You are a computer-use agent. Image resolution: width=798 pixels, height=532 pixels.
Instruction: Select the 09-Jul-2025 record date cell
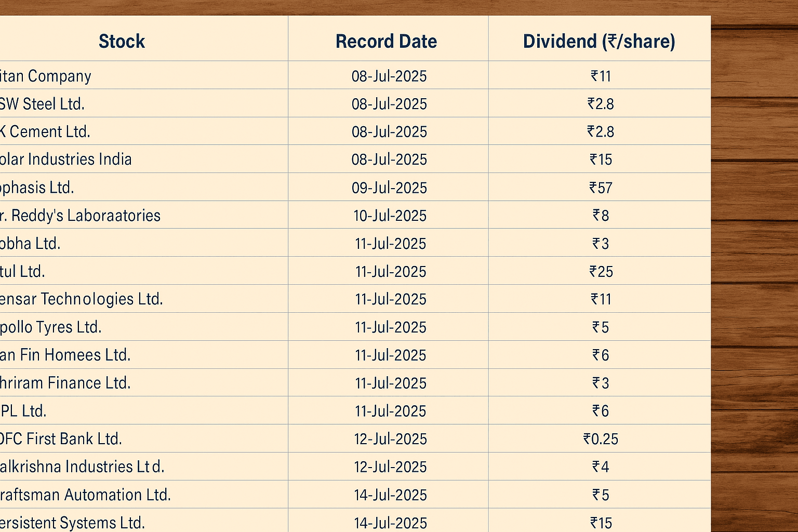[x=389, y=188]
